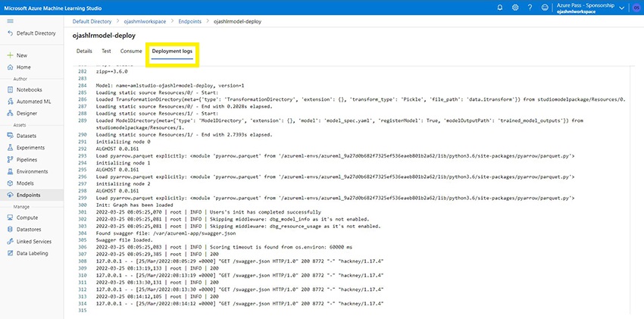
Task: Click line number 315 in the log
Action: tap(82, 311)
